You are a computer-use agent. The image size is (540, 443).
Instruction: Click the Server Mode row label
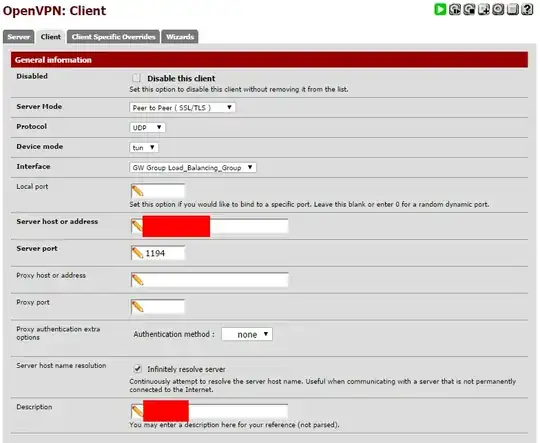(39, 106)
